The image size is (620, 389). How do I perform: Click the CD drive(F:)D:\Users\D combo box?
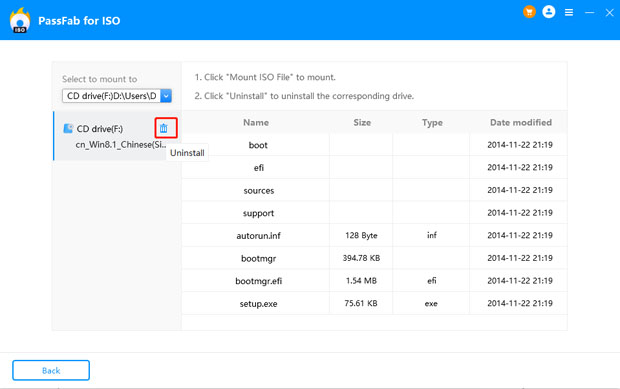click(x=117, y=96)
